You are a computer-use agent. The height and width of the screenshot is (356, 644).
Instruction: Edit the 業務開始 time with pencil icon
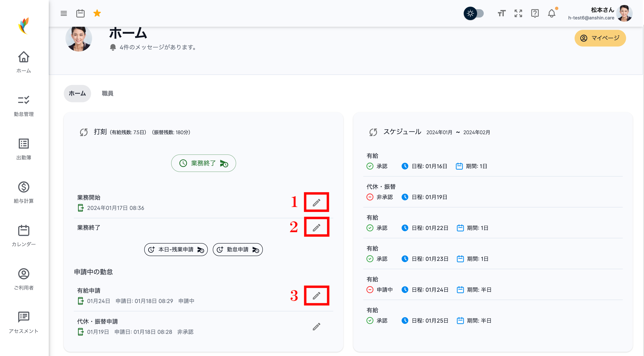[x=316, y=202]
